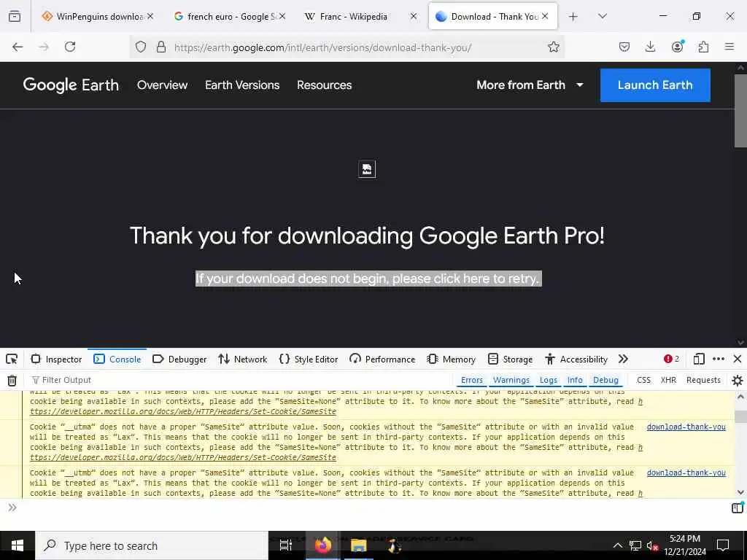Viewport: 747px width, 560px height.
Task: Toggle the Info console filter
Action: [x=575, y=380]
